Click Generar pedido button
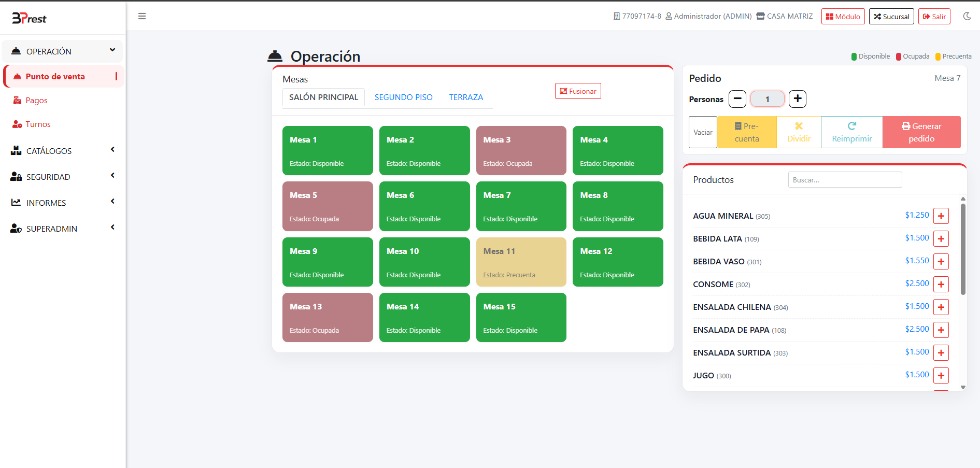This screenshot has height=468, width=980. pyautogui.click(x=921, y=132)
